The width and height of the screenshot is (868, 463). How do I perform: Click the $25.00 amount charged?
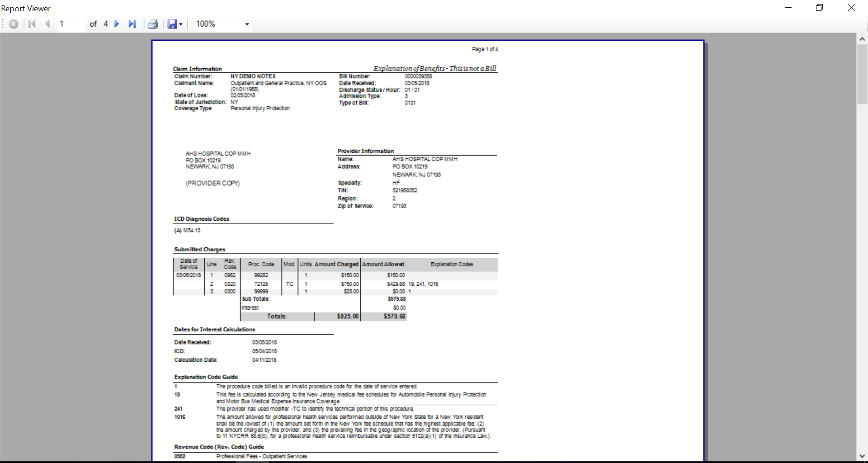pyautogui.click(x=351, y=292)
